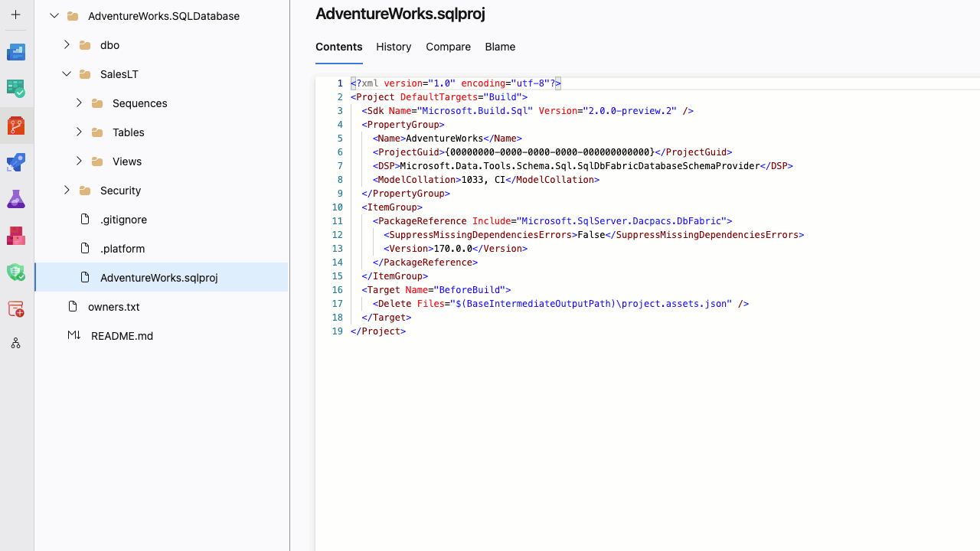
Task: Expand the Tables folder chevron
Action: [x=79, y=132]
